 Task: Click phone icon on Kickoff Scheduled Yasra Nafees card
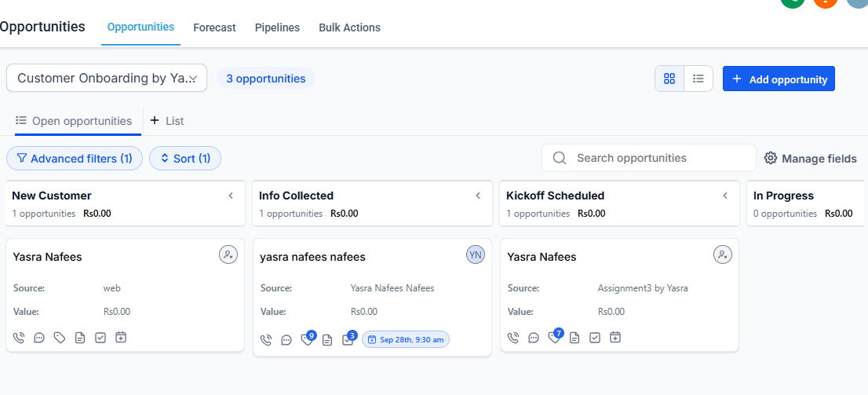(x=513, y=338)
